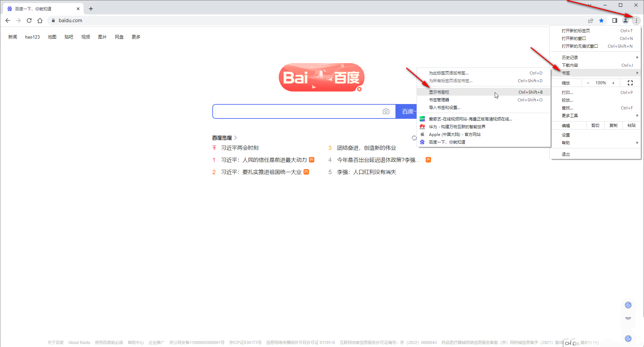The height and width of the screenshot is (347, 644).
Task: Click the site lock icon in address bar
Action: [x=53, y=20]
